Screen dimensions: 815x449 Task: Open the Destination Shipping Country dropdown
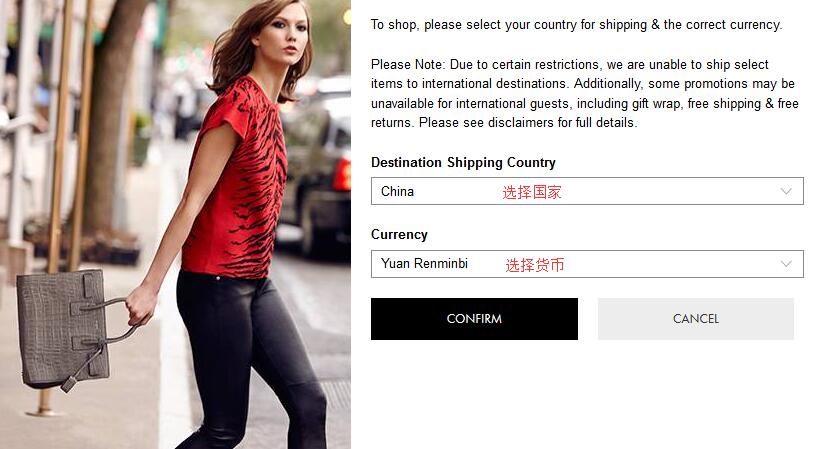(x=587, y=191)
